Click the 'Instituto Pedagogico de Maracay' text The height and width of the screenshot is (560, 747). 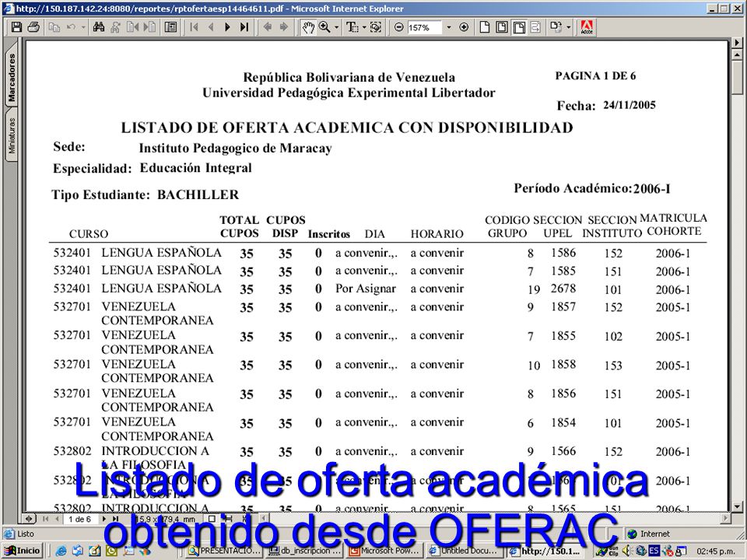pos(235,149)
